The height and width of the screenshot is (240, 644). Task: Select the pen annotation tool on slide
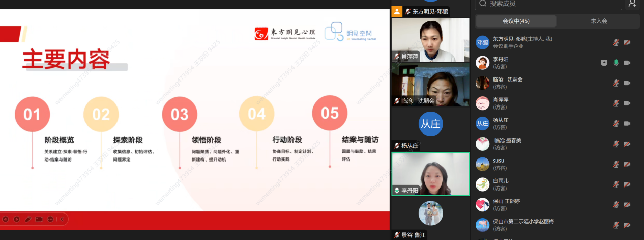click(x=28, y=219)
